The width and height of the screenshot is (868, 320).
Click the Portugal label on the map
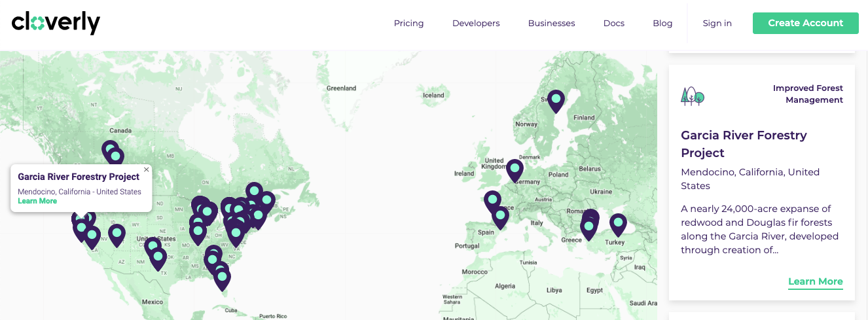466,246
